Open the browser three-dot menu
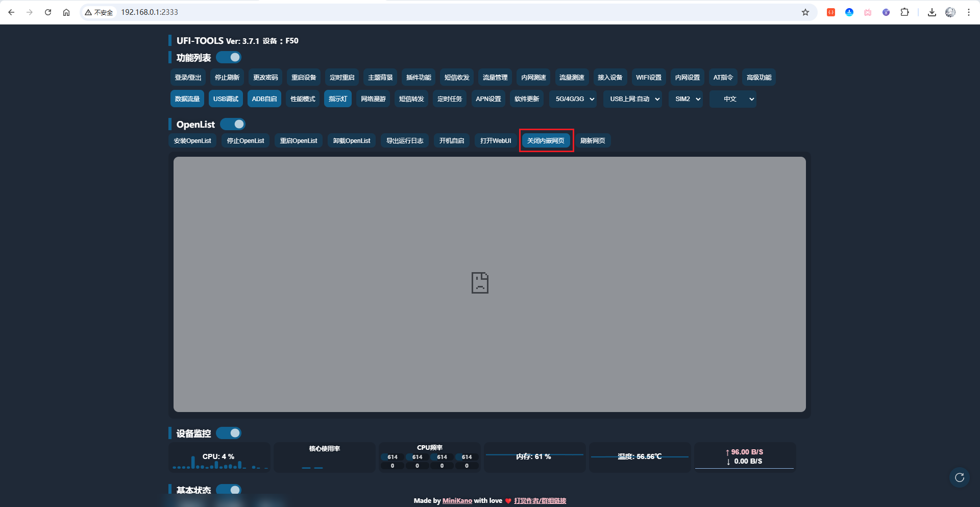The height and width of the screenshot is (507, 980). [x=969, y=12]
